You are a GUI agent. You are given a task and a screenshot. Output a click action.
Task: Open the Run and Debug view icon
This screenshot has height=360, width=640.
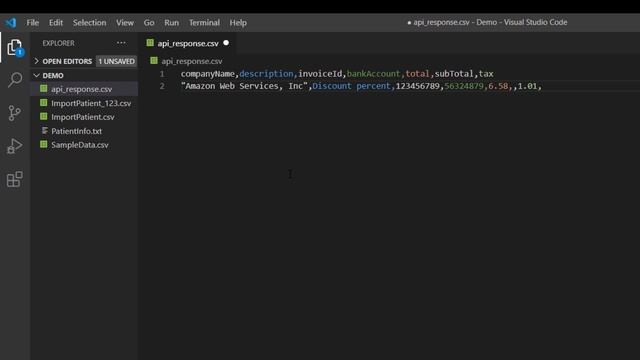click(x=15, y=146)
